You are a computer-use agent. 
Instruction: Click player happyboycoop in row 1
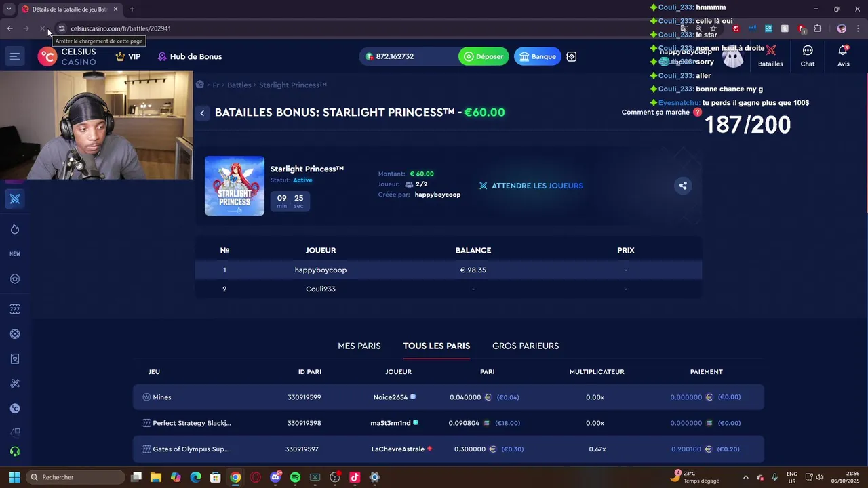pyautogui.click(x=321, y=270)
